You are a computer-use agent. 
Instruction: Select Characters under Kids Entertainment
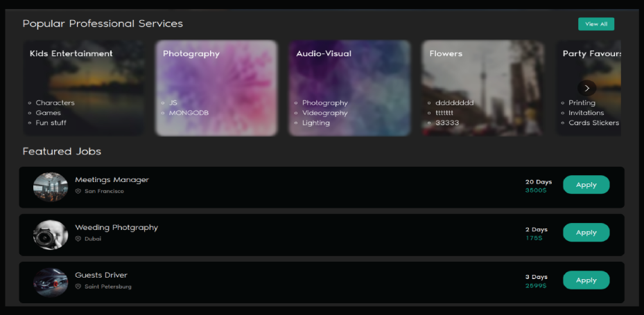click(x=55, y=103)
